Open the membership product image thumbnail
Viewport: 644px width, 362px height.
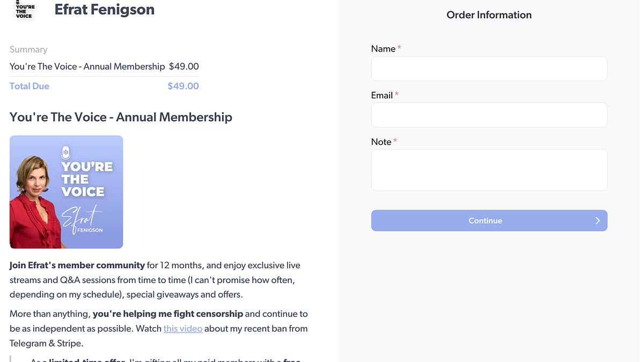tap(66, 192)
